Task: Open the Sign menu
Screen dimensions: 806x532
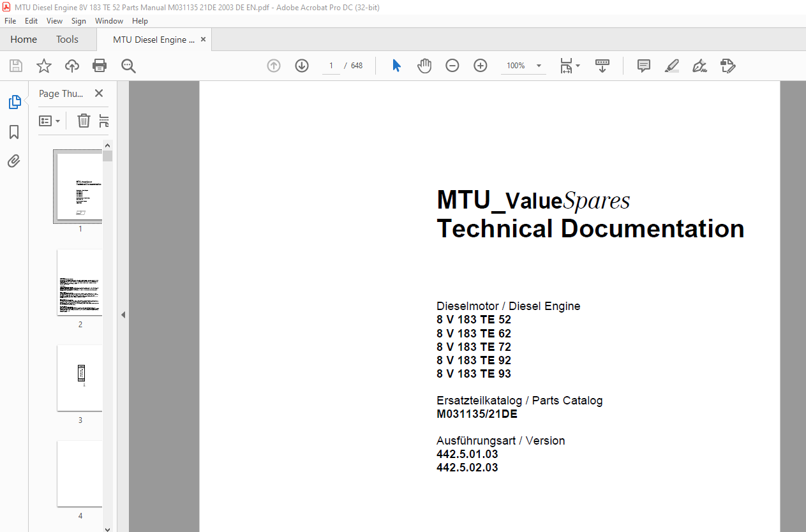Action: coord(78,21)
